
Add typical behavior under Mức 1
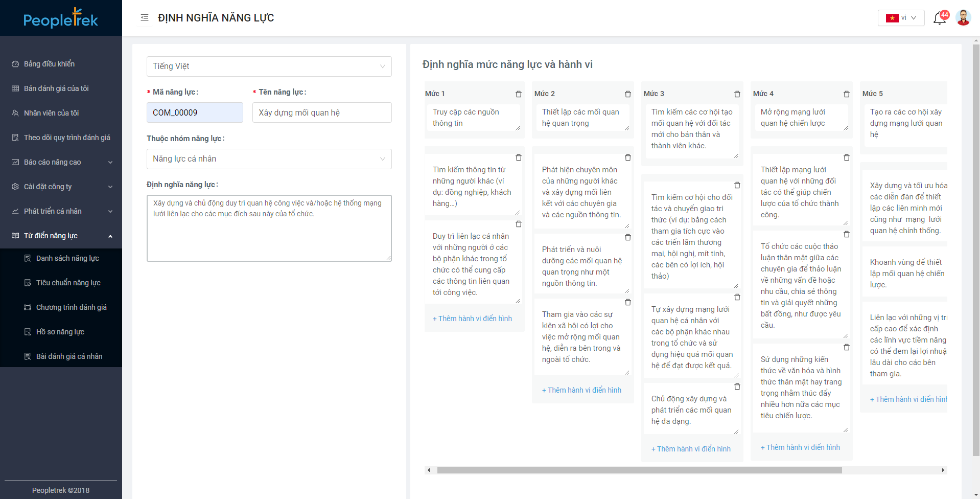tap(472, 319)
